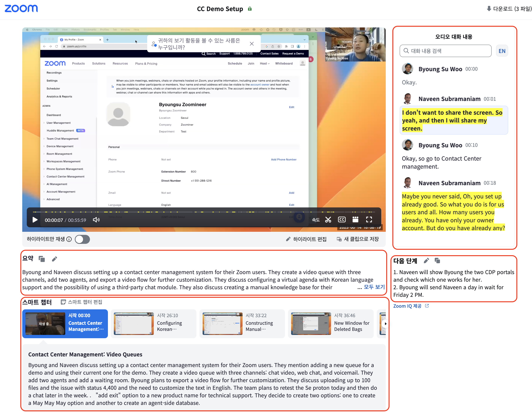
Task: Edit the summary pencil icon
Action: coord(55,259)
